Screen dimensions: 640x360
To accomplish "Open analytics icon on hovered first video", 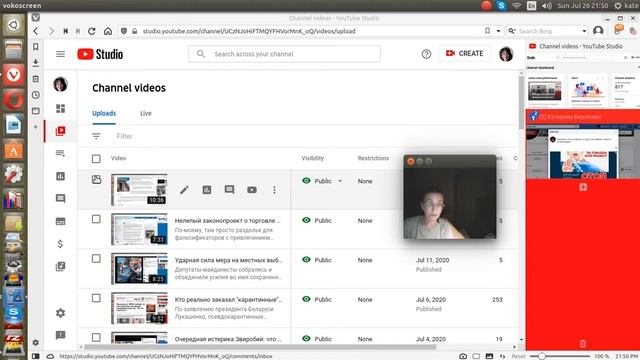I will tap(207, 190).
